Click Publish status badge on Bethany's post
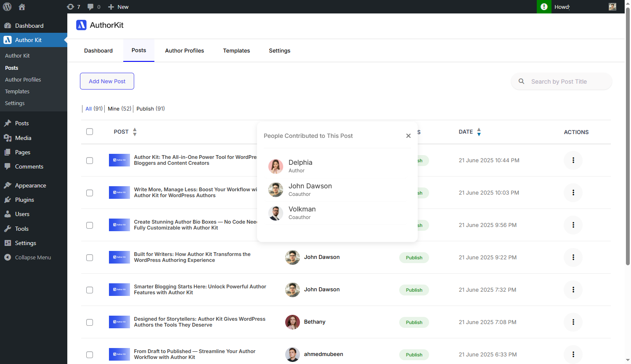The width and height of the screenshot is (631, 364). [x=414, y=322]
